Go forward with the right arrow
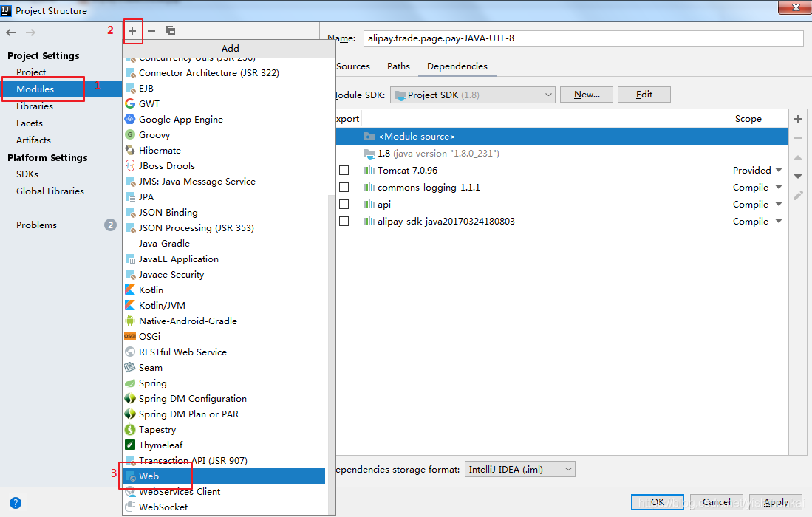Screen dimensions: 812x517 pos(30,32)
